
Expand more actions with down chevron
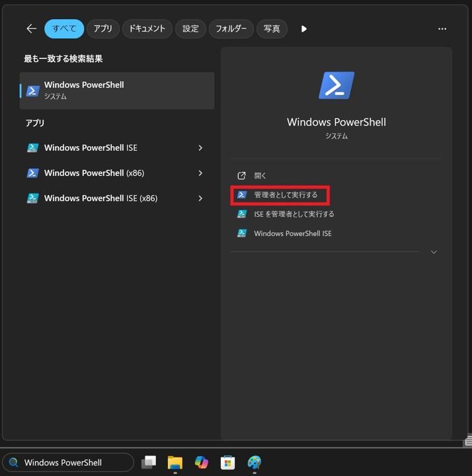coord(434,252)
